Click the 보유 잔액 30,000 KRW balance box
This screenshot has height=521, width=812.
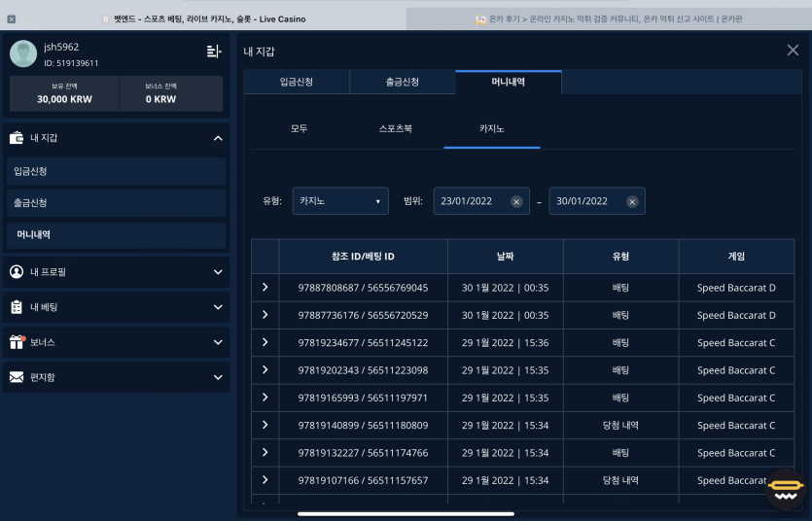coord(64,93)
